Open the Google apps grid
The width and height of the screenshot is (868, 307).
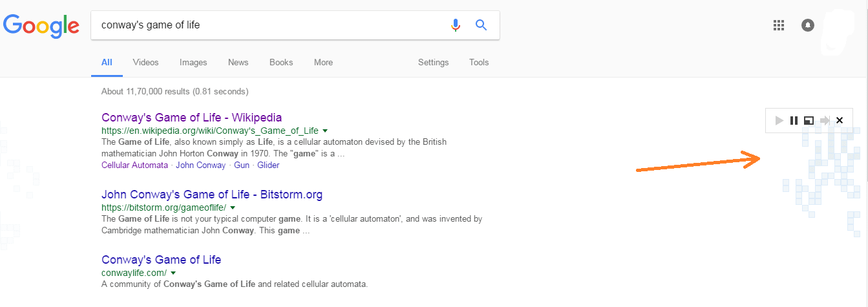pos(779,25)
